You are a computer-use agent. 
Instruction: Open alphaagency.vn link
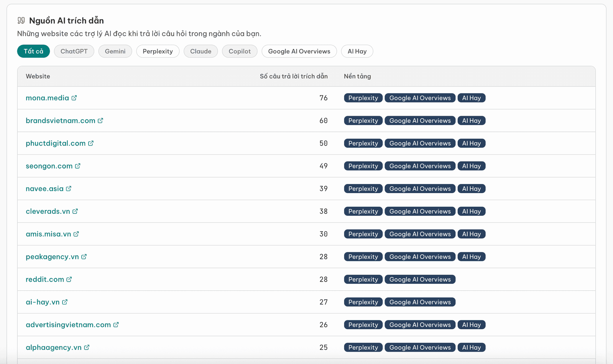pyautogui.click(x=54, y=347)
